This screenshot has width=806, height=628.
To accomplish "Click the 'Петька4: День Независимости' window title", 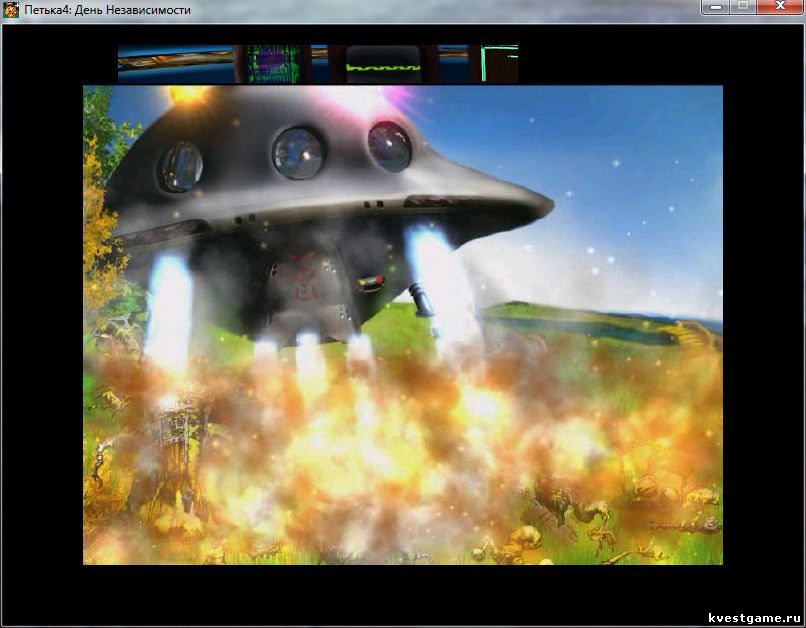I will pos(107,10).
